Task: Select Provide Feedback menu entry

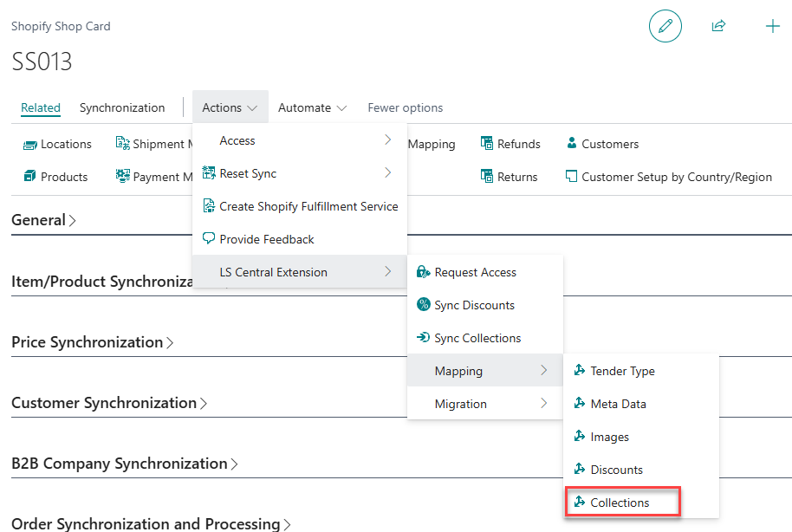Action: point(300,239)
